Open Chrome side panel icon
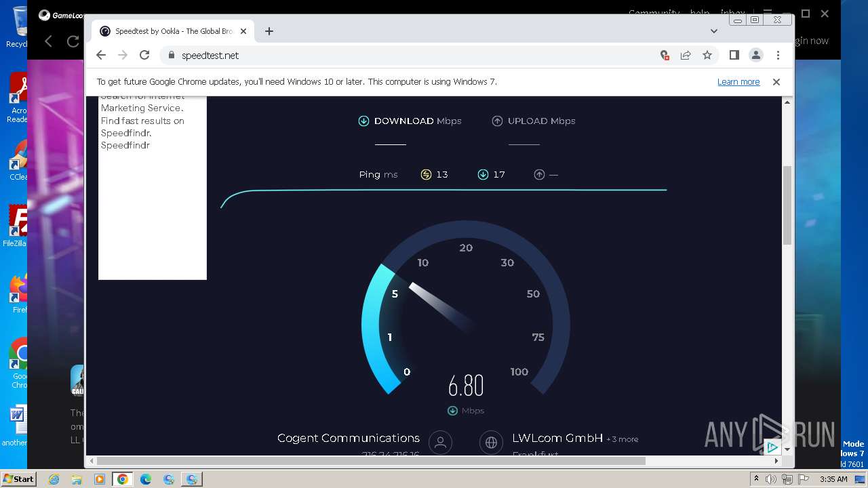Screen dimensions: 868x488 click(x=734, y=56)
